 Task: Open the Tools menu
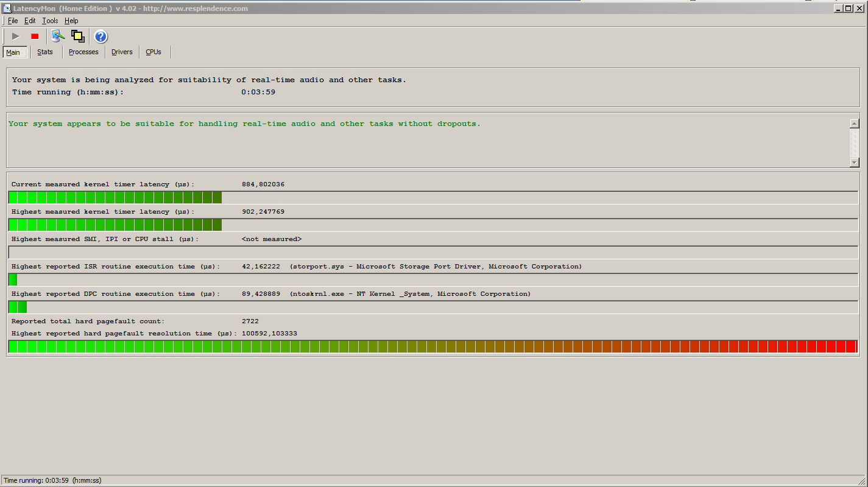[50, 21]
